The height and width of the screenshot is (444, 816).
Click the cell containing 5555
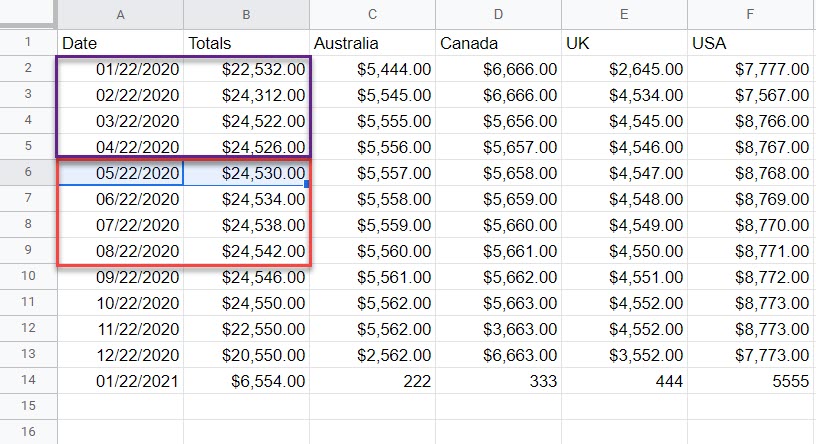(x=750, y=381)
